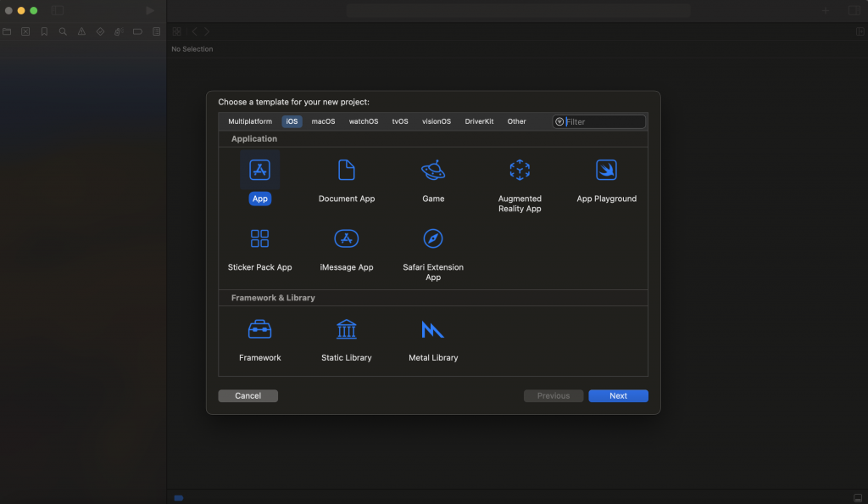Switch to the Other tab
Image resolution: width=868 pixels, height=504 pixels.
pyautogui.click(x=516, y=121)
